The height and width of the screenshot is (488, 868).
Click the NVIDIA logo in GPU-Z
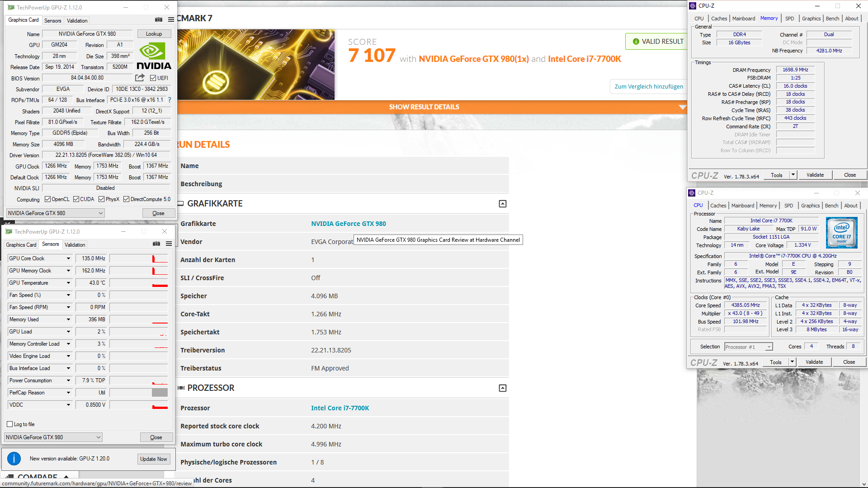(154, 56)
